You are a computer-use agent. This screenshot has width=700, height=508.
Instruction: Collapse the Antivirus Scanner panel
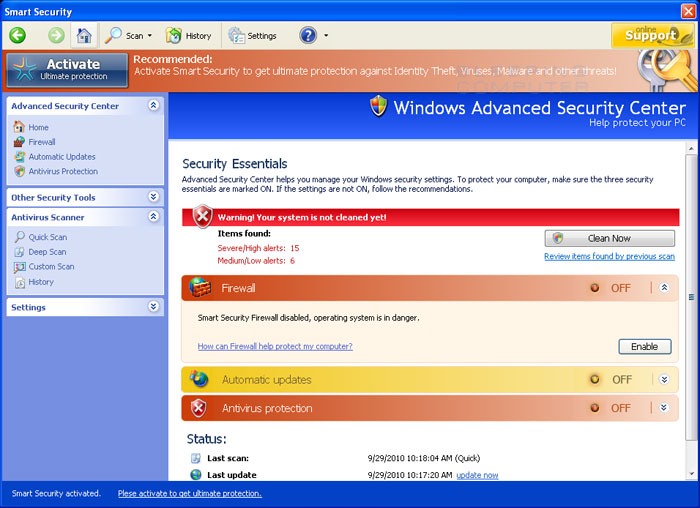pos(154,217)
